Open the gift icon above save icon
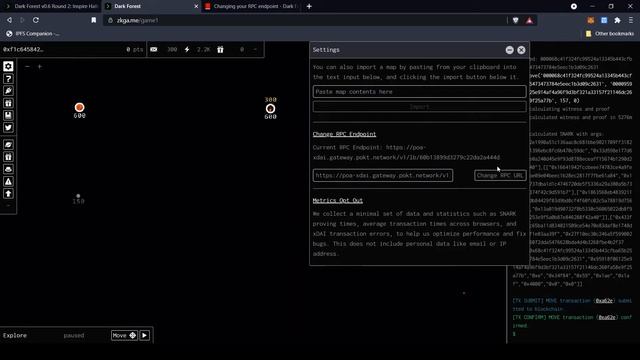The width and height of the screenshot is (640, 360). point(8,103)
